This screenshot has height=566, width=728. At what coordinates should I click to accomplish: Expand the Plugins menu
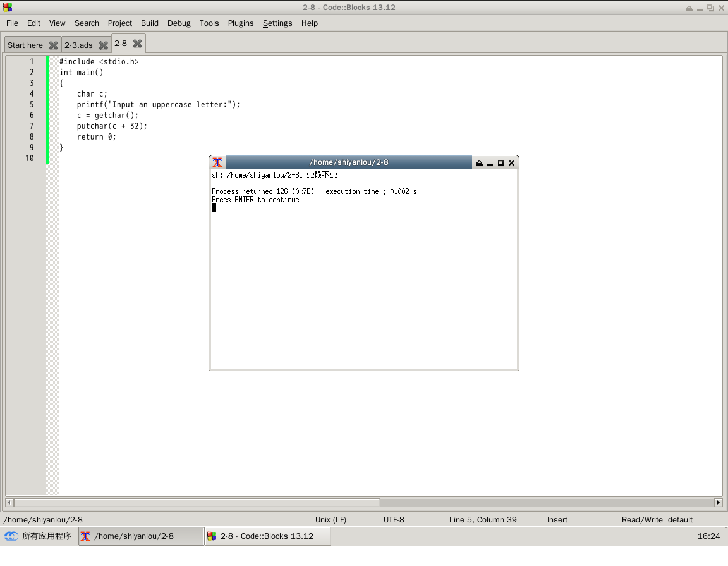pos(240,23)
